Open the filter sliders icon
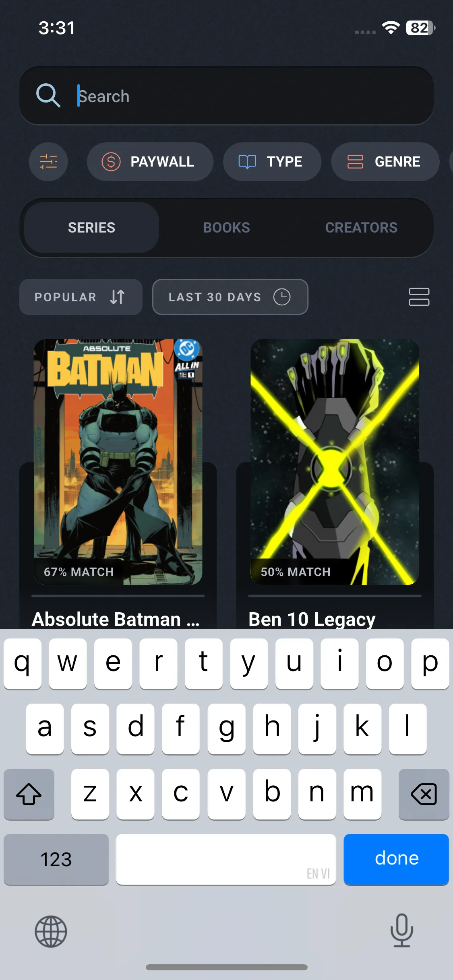 point(48,162)
